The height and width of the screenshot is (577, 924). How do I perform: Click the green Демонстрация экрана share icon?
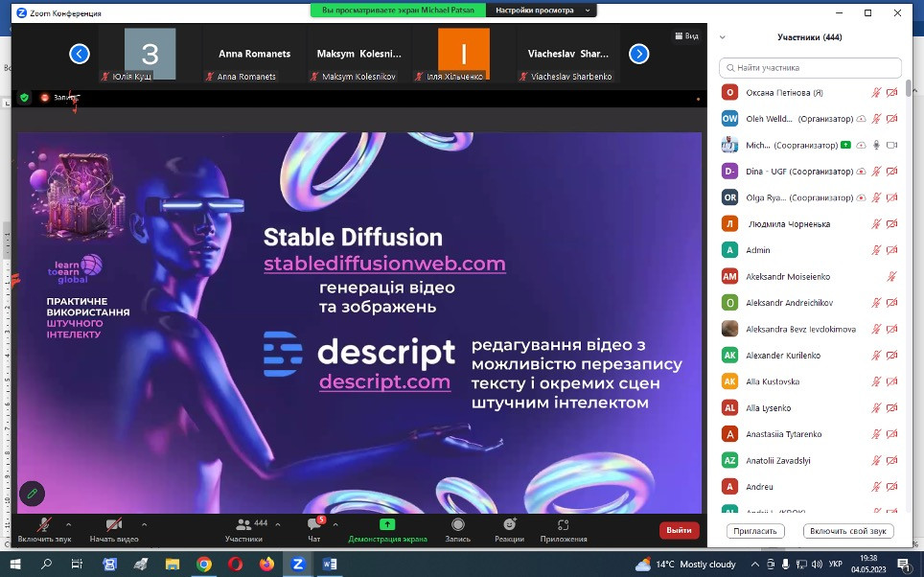coord(387,524)
